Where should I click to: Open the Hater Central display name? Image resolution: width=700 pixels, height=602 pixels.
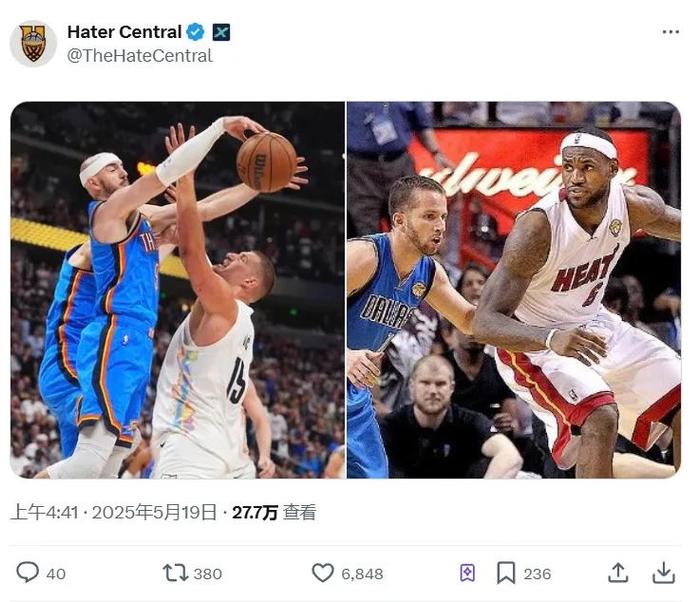[124, 32]
